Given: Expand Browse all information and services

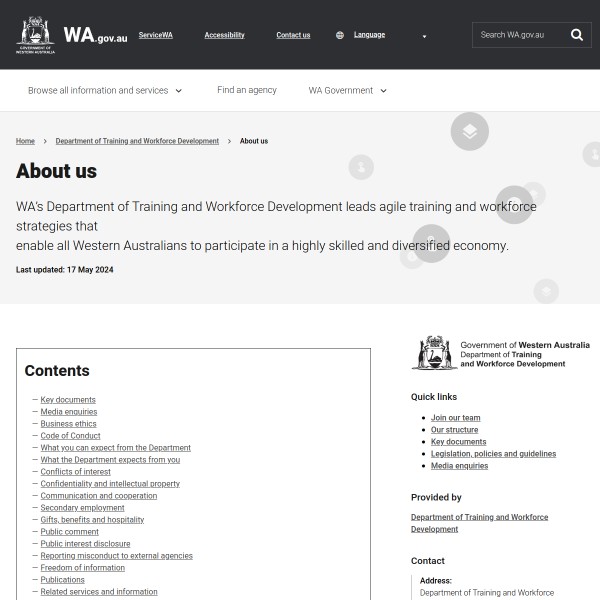Looking at the screenshot, I should point(105,90).
